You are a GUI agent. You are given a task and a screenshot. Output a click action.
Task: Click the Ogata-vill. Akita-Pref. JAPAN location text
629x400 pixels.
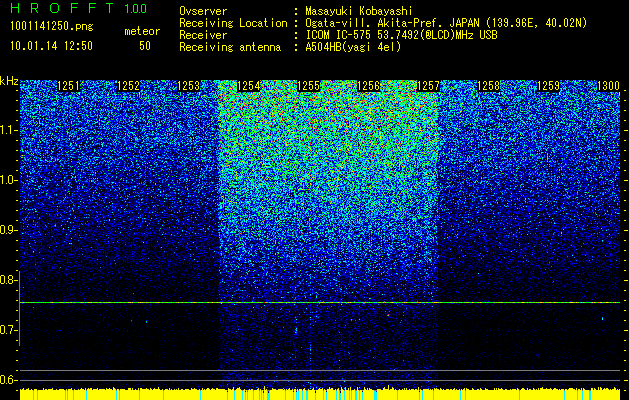pos(446,23)
